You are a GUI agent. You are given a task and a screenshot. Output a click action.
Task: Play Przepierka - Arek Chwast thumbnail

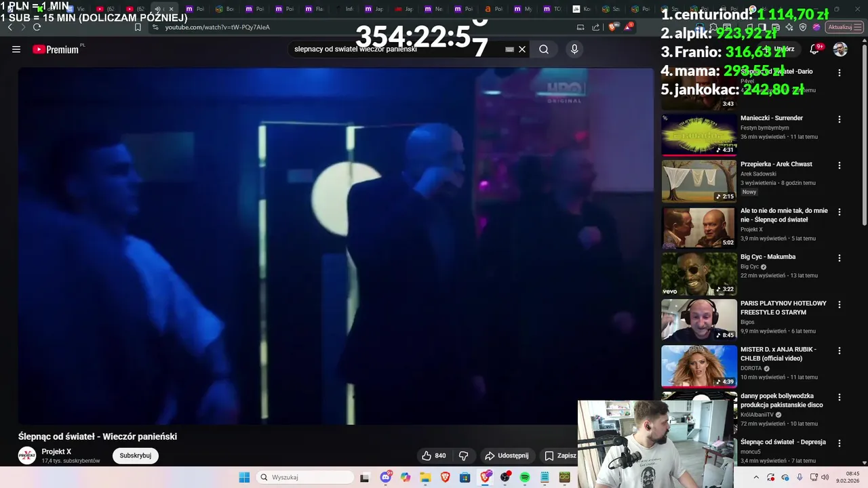click(x=699, y=181)
